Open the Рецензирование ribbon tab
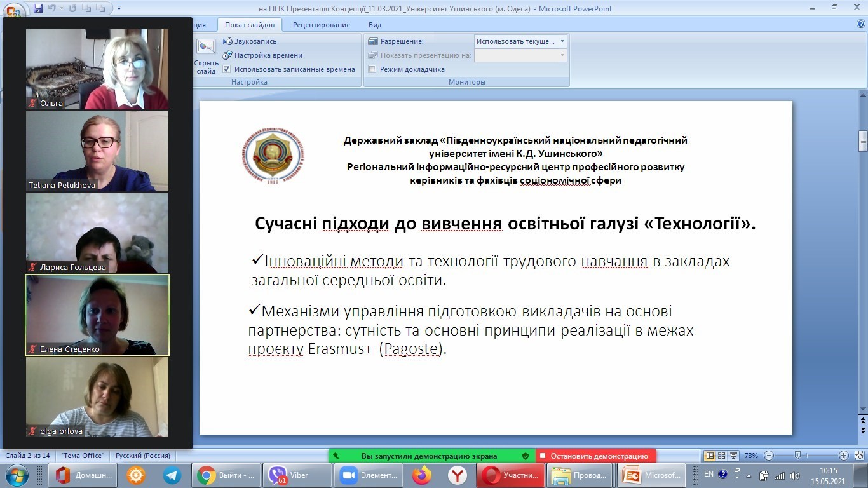868x488 pixels. click(x=322, y=25)
